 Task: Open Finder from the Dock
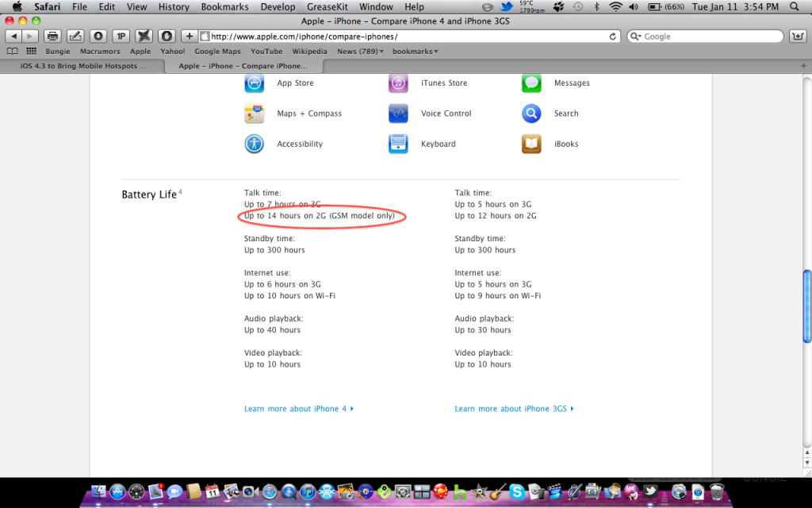(x=98, y=491)
